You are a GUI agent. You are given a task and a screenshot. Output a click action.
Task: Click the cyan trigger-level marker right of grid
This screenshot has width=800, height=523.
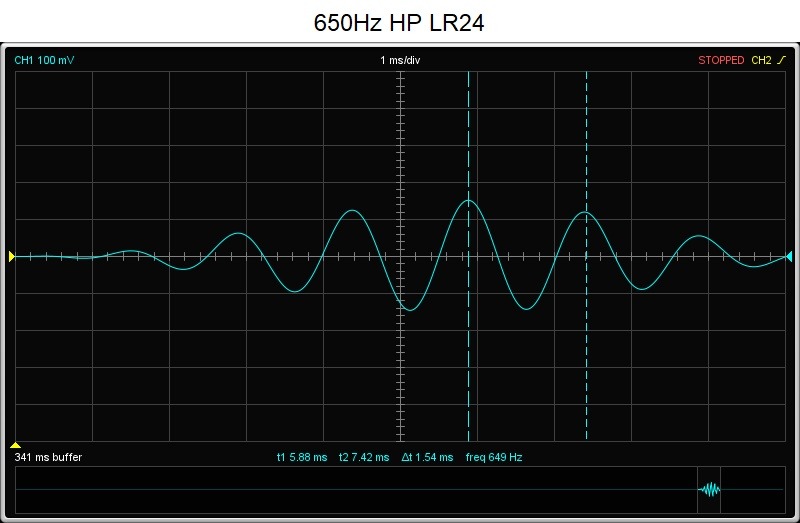tap(789, 257)
